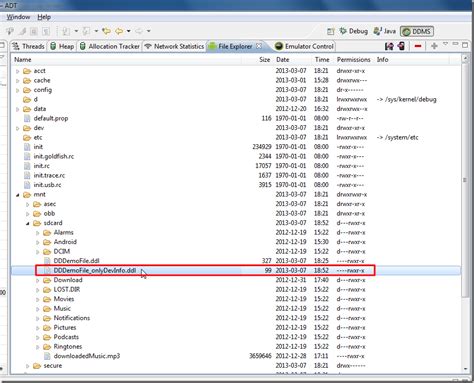
Task: Click the new folder plus icon
Action: click(434, 46)
